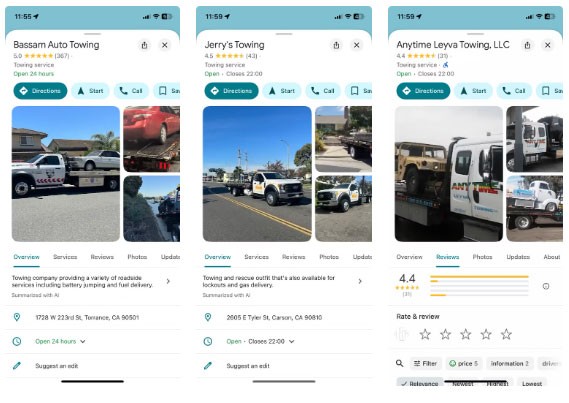569x403 pixels.
Task: Expand Bassam AI summary chevron
Action: 168,281
